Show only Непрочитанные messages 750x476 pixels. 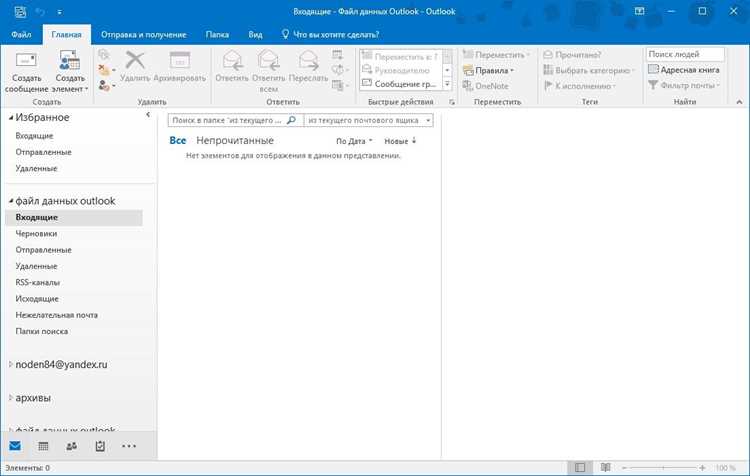click(235, 141)
